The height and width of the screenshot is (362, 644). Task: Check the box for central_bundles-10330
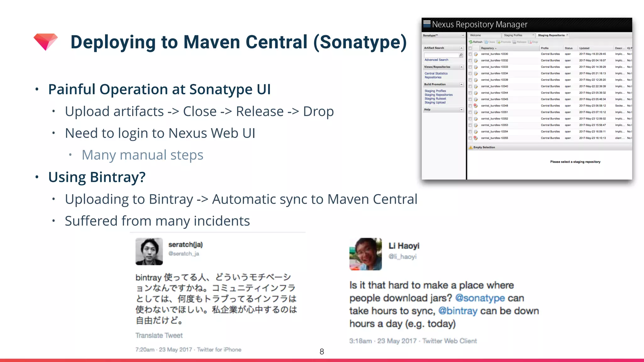470,54
